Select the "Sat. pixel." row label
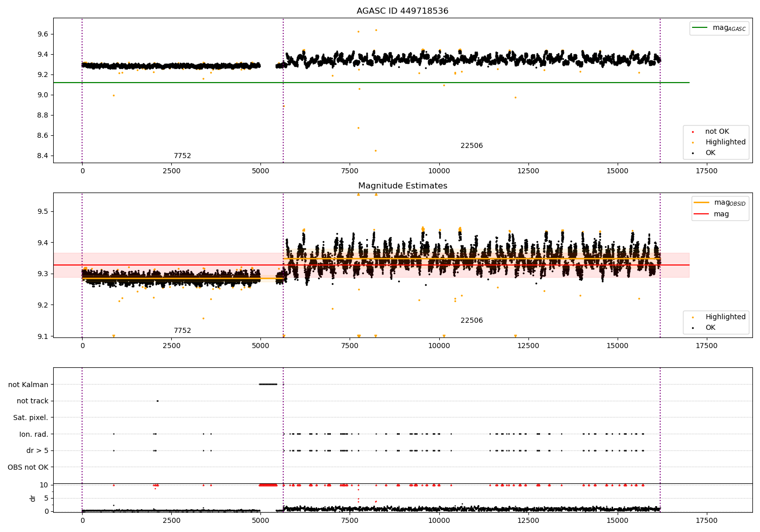This screenshot has height=532, width=760. point(31,418)
